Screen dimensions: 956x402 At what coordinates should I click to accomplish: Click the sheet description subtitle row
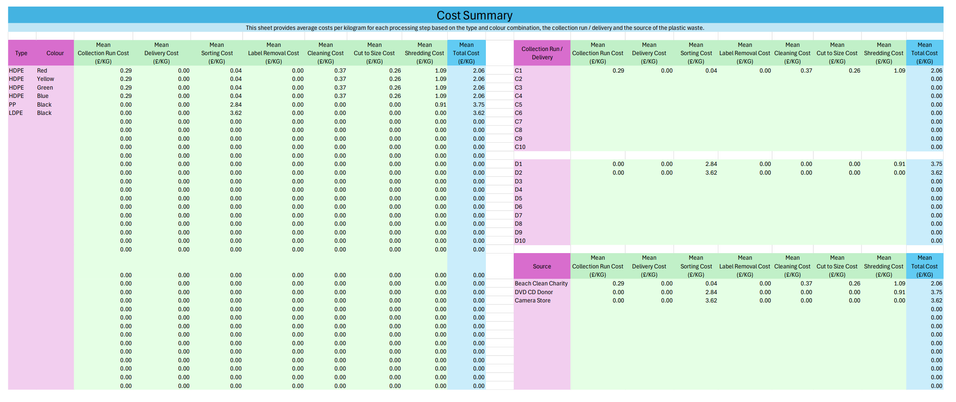[x=475, y=27]
